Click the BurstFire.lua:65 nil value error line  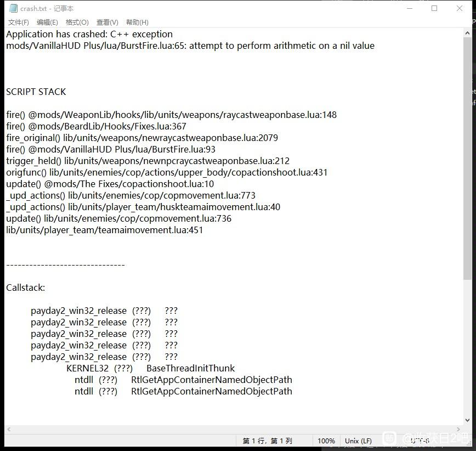[190, 46]
